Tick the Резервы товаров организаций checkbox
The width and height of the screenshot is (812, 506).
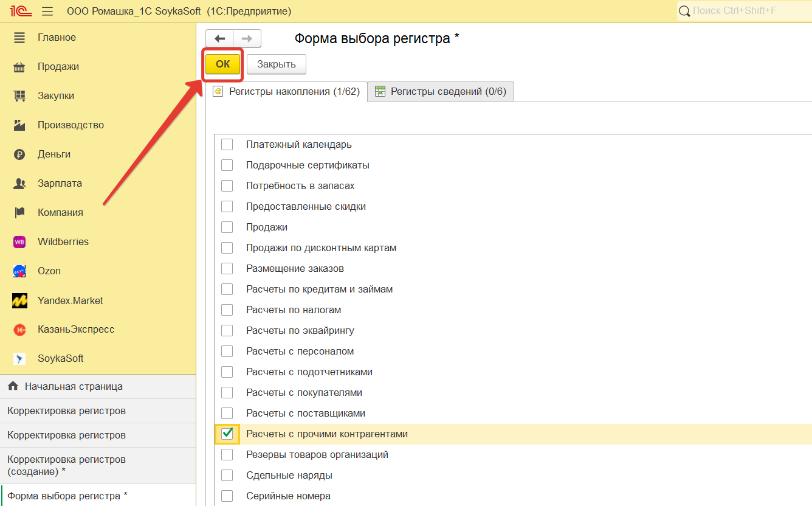(x=227, y=455)
